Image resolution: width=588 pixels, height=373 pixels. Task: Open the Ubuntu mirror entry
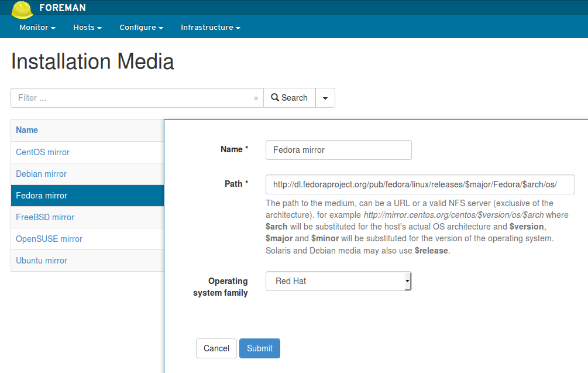coord(42,261)
